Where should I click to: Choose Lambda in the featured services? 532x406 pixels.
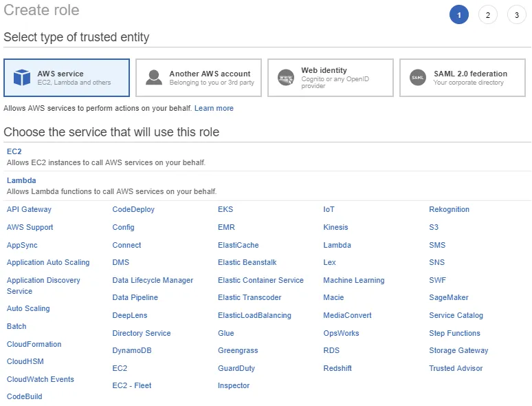point(21,180)
